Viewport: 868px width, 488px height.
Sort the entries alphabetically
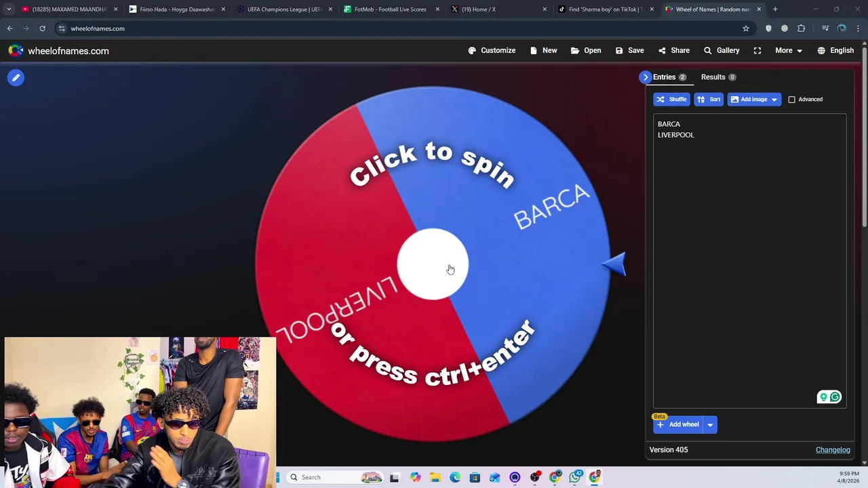[x=709, y=99]
